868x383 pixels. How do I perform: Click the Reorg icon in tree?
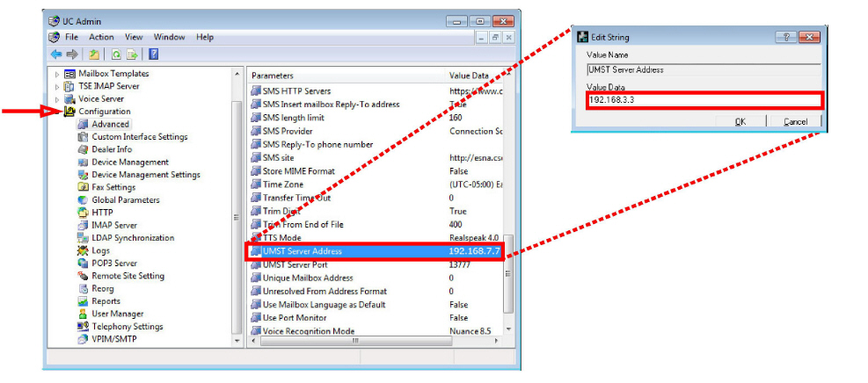(x=83, y=288)
